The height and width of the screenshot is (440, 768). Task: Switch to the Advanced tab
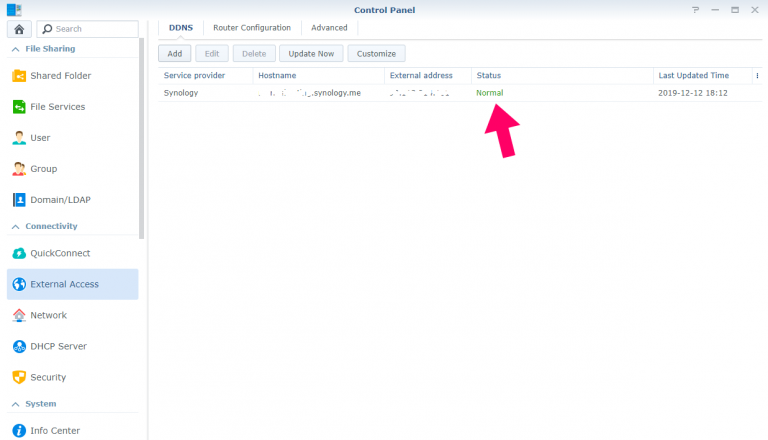329,28
